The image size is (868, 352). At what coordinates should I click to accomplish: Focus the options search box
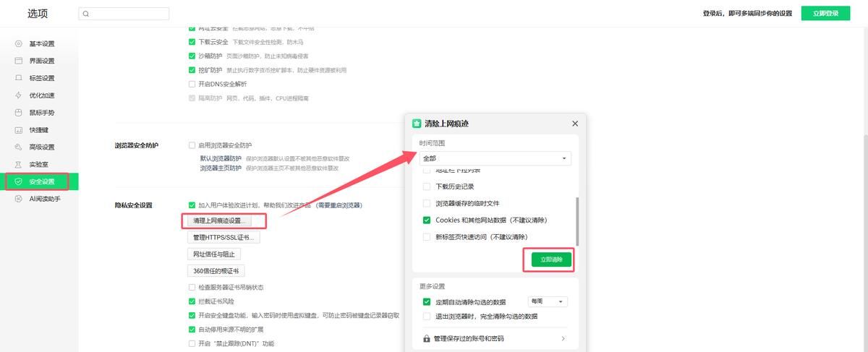[x=124, y=14]
